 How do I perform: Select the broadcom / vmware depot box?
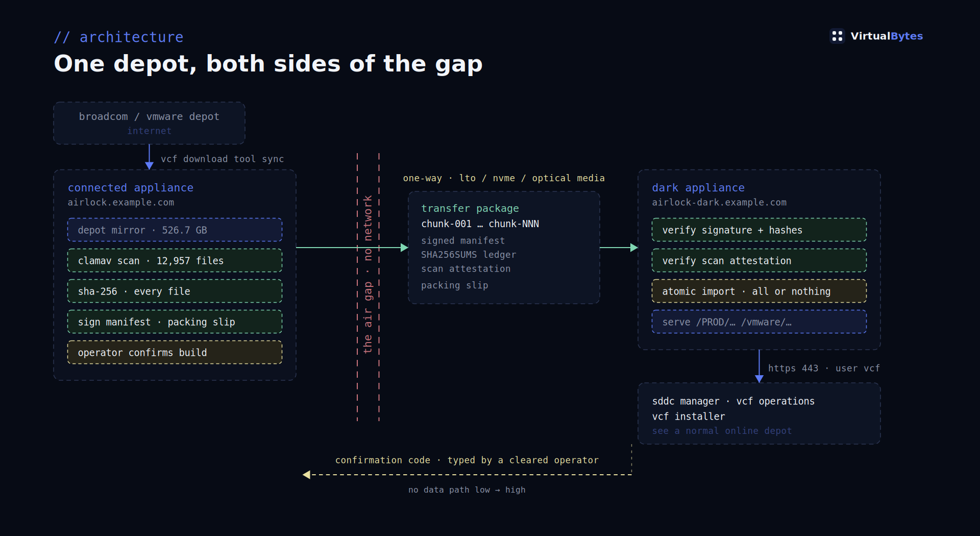point(149,123)
